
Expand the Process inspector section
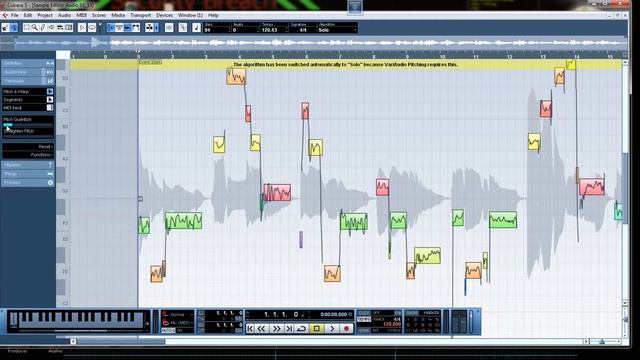[28, 182]
